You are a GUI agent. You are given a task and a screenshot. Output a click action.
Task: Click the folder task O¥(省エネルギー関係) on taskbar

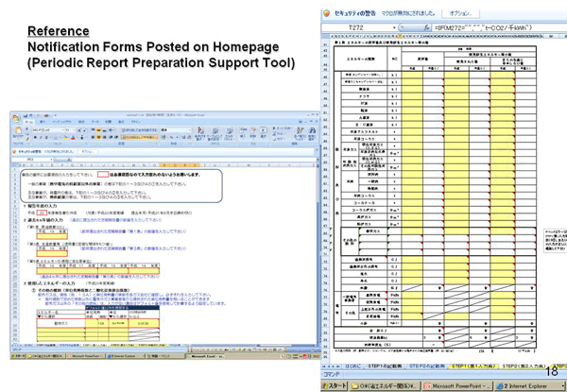[x=386, y=385]
